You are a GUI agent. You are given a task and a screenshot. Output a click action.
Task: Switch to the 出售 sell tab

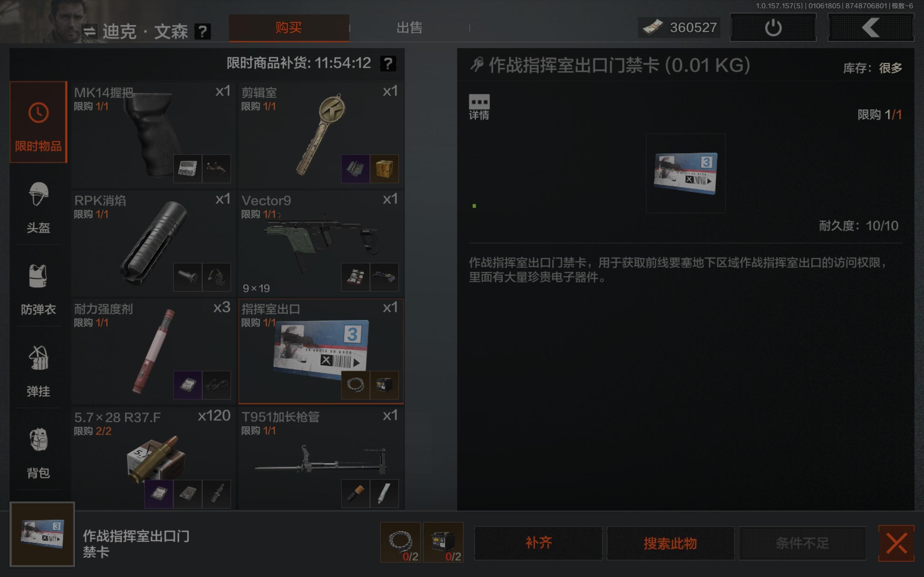[409, 27]
